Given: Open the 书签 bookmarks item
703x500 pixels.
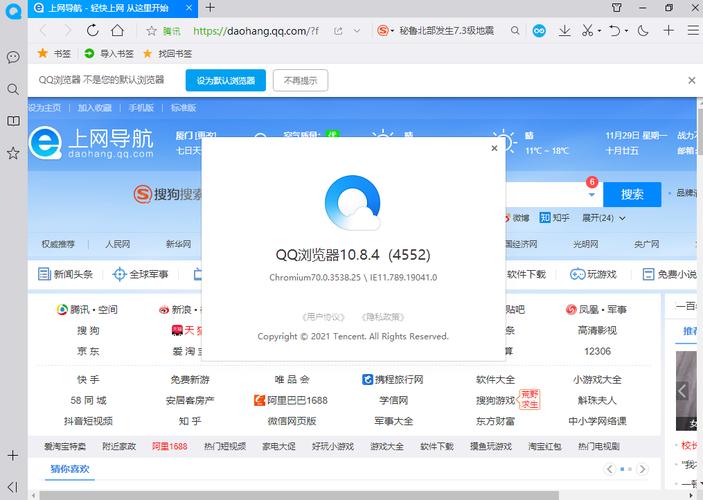Looking at the screenshot, I should point(54,54).
